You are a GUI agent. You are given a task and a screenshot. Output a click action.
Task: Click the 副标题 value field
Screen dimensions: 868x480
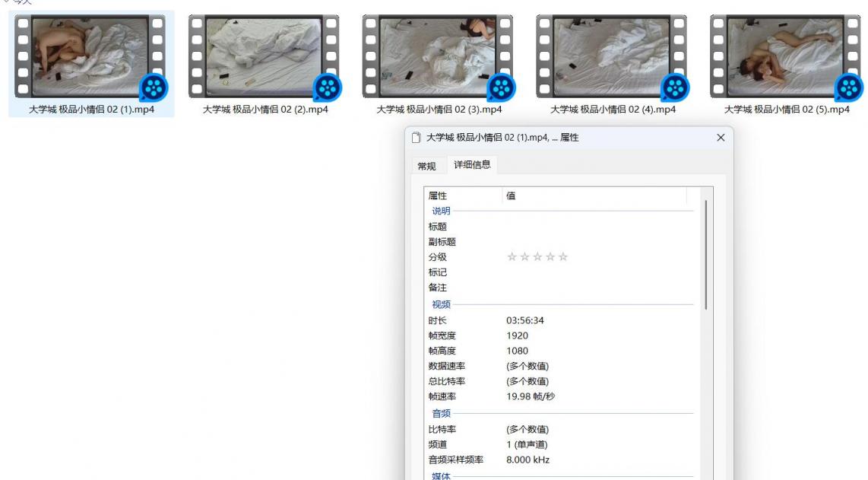593,242
